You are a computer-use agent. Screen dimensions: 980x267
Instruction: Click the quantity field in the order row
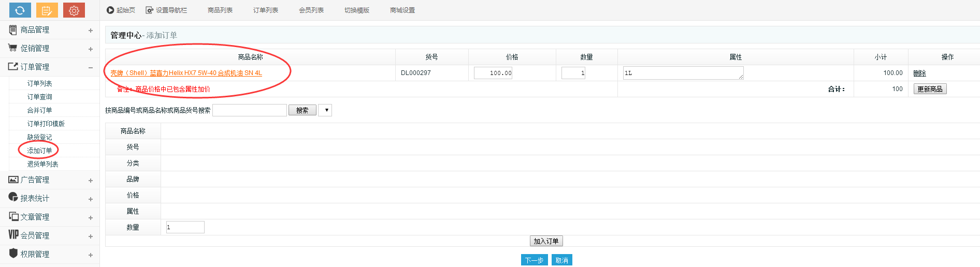[573, 73]
